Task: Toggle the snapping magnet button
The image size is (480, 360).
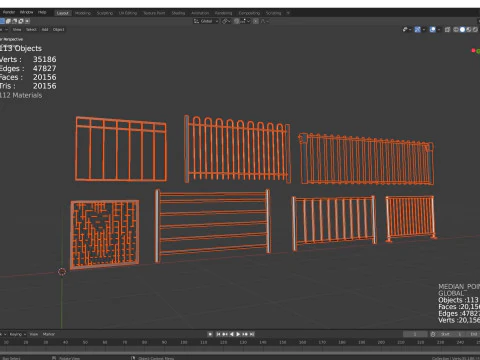Action: tap(237, 21)
